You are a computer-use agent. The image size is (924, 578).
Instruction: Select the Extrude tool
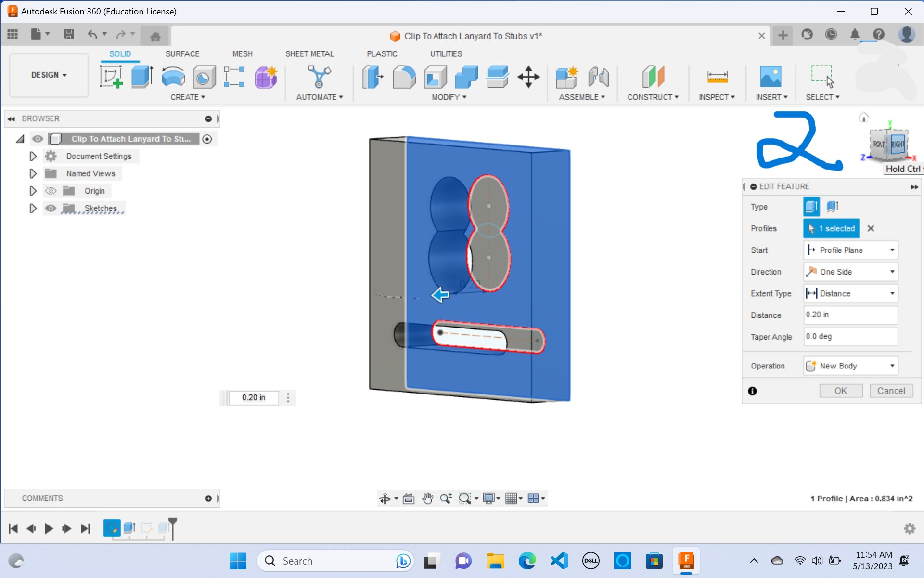pyautogui.click(x=141, y=77)
